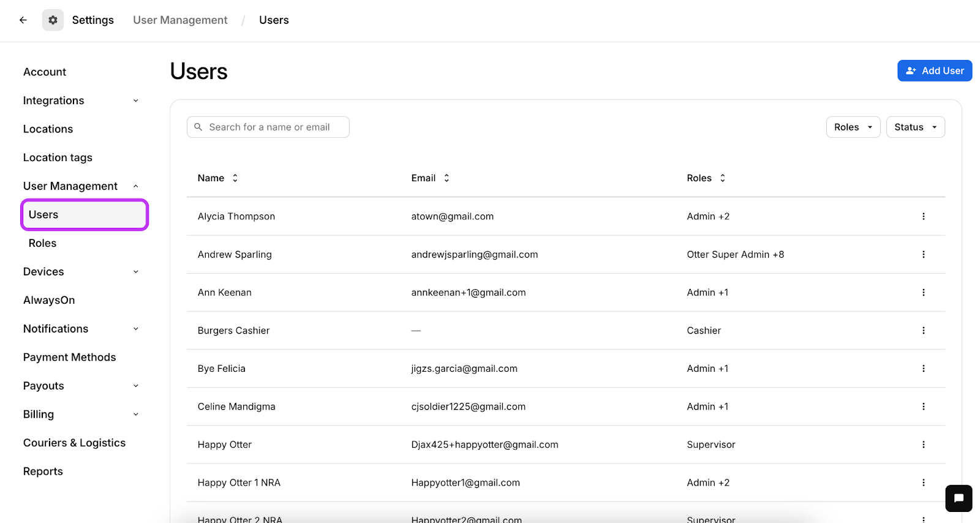Open row actions for Burgers Cashier
Viewport: 980px width, 523px height.
(924, 330)
